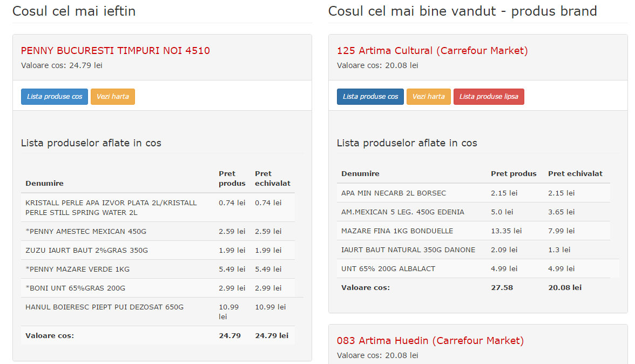Click Vezi harta in the Penny panel
The width and height of the screenshot is (635, 364).
tap(112, 97)
